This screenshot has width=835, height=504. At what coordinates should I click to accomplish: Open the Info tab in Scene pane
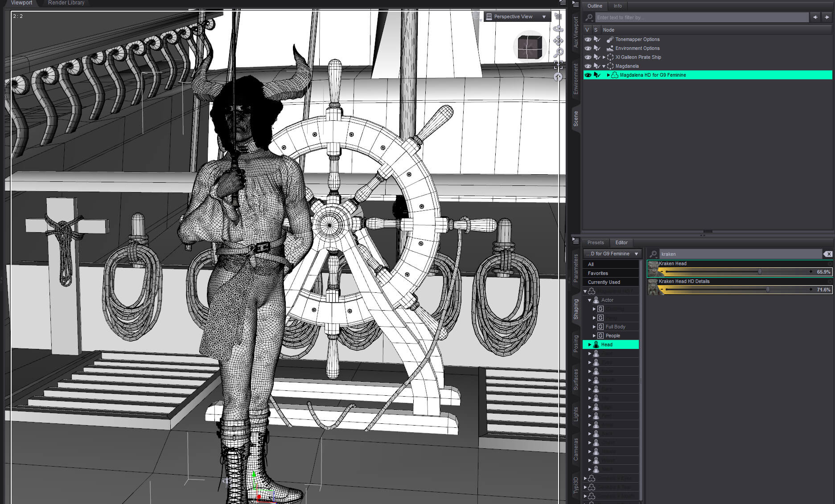617,6
